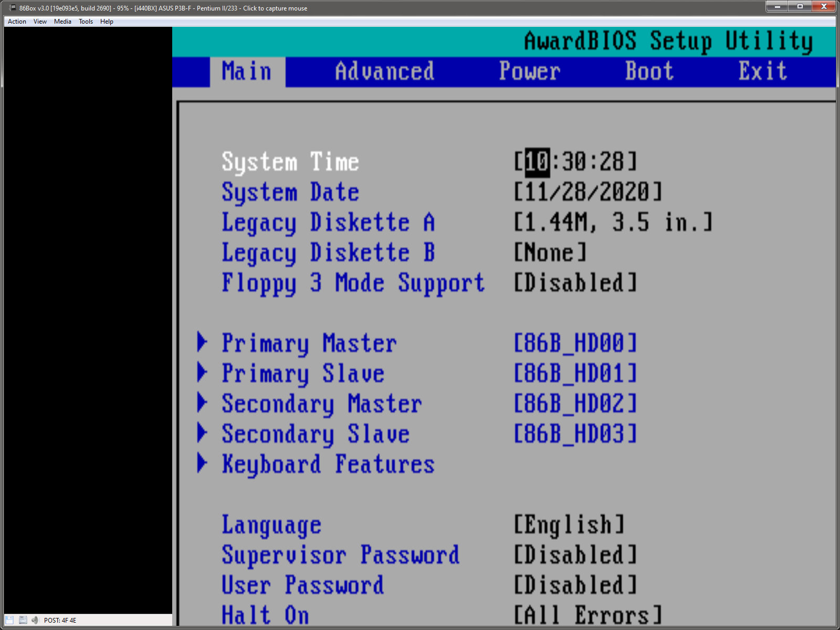Screen dimensions: 840x630
Task: Click the hard disk activity icon in status bar
Action: tap(23, 620)
